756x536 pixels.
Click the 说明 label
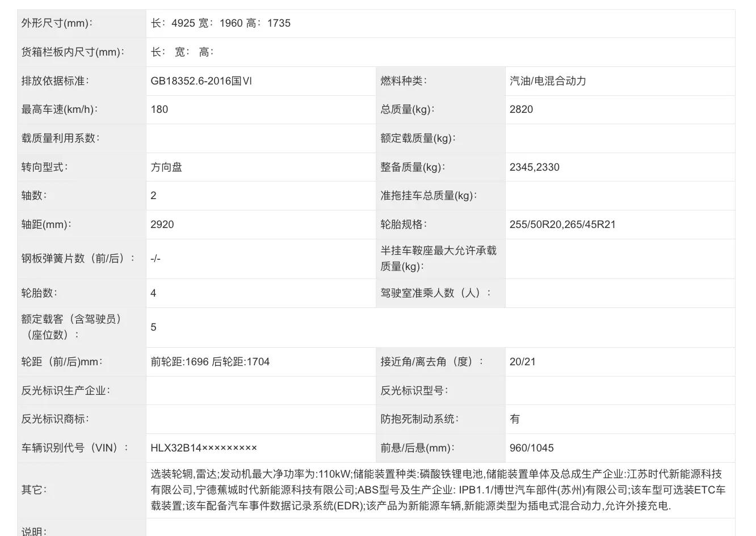click(34, 531)
